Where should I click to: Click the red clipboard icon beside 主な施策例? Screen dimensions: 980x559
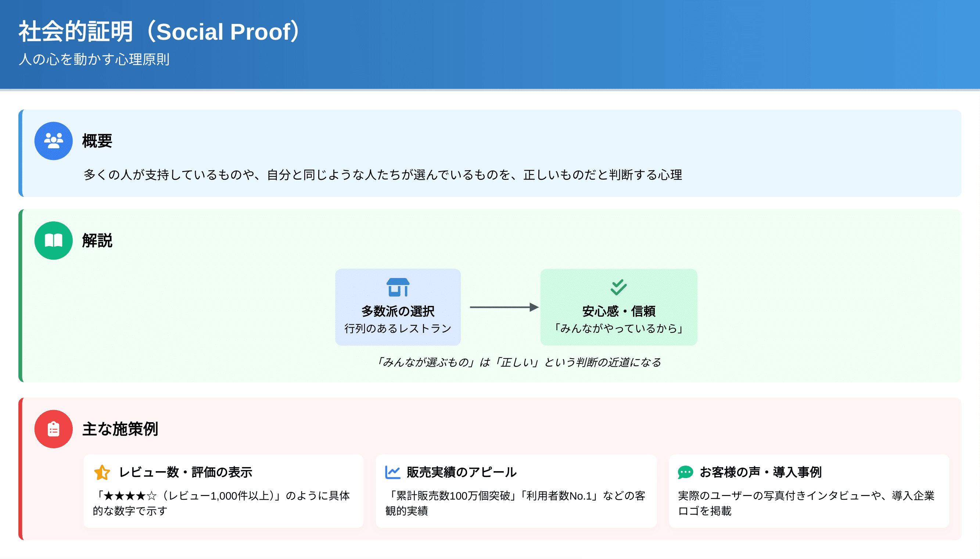53,429
